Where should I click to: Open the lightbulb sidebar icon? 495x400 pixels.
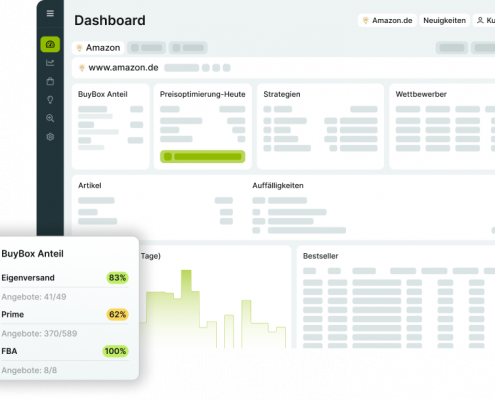(50, 100)
